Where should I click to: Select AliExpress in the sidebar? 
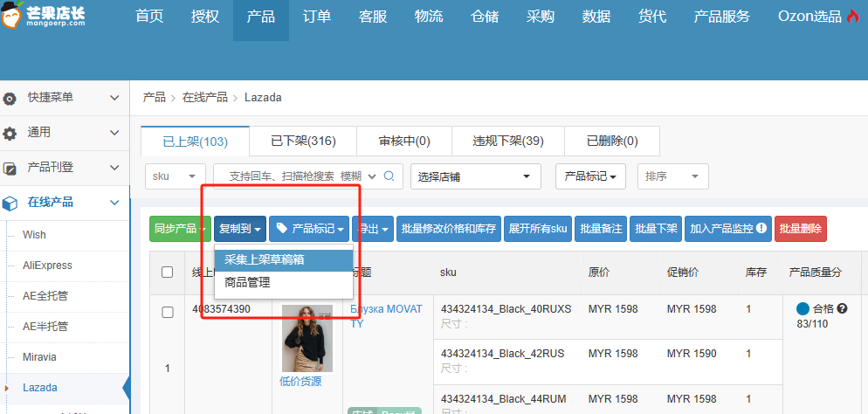click(47, 266)
